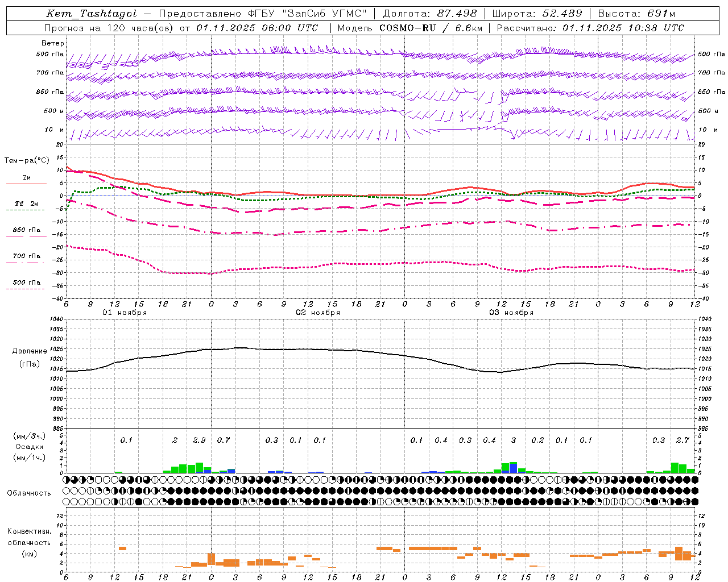Click the date label 01 ноября
Screen dimensions: 728x582
tap(125, 313)
